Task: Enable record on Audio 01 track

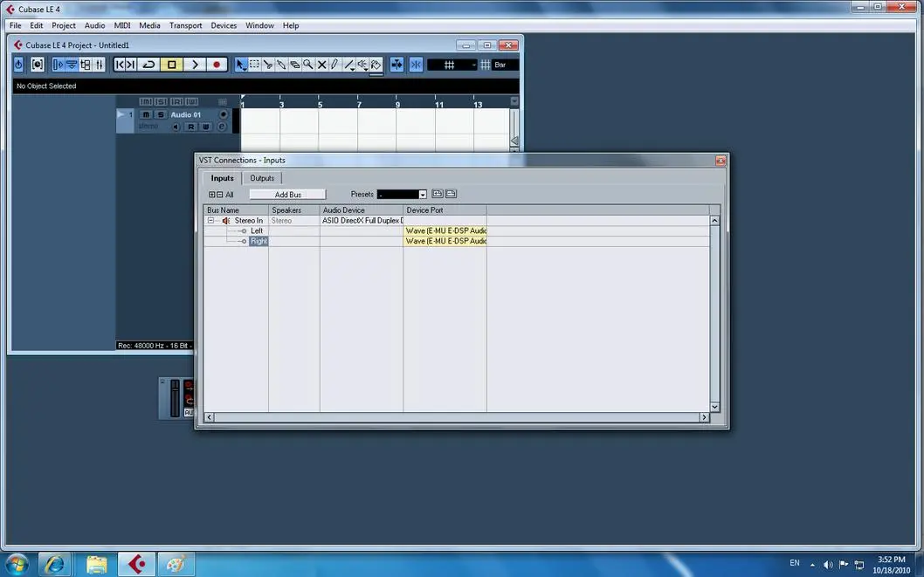Action: click(x=223, y=115)
